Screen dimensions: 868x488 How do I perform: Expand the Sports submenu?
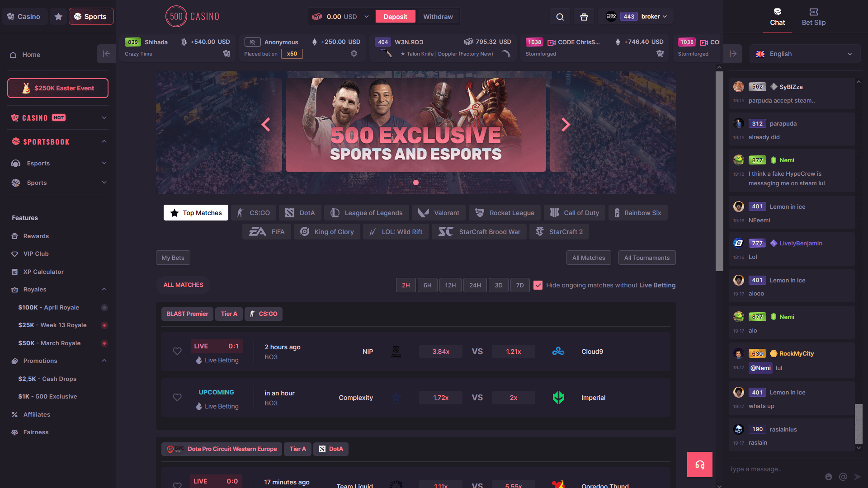coord(58,183)
